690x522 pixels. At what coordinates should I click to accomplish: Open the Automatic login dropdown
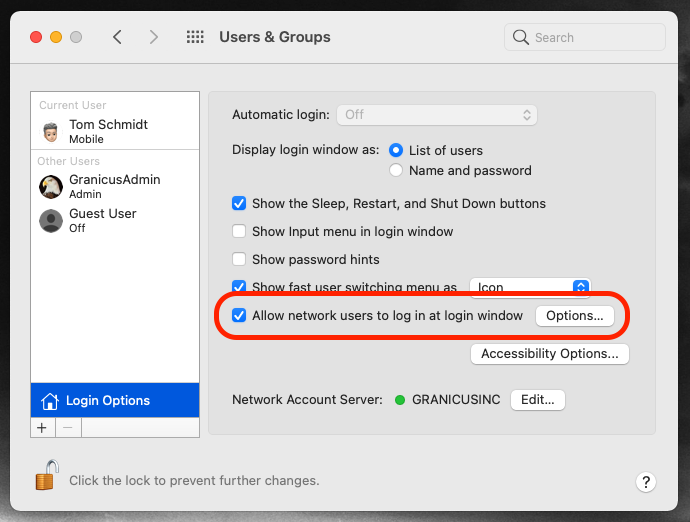coord(437,114)
